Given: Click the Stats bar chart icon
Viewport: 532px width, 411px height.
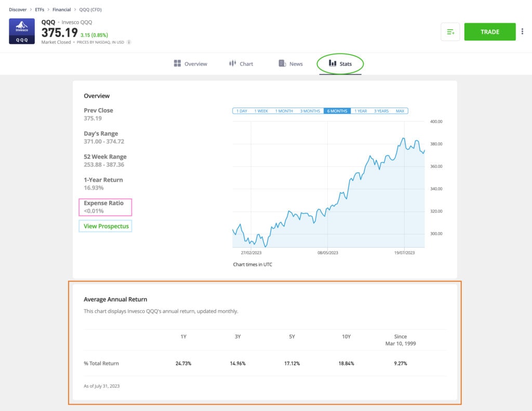Looking at the screenshot, I should (x=332, y=63).
